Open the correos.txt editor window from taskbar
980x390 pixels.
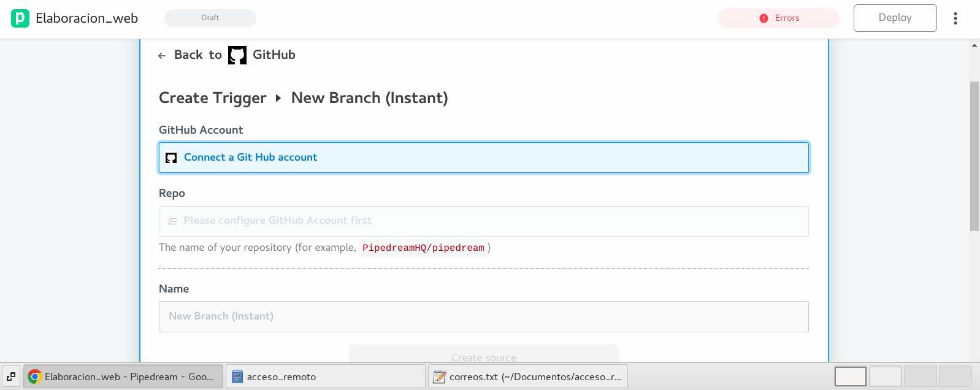pos(527,377)
